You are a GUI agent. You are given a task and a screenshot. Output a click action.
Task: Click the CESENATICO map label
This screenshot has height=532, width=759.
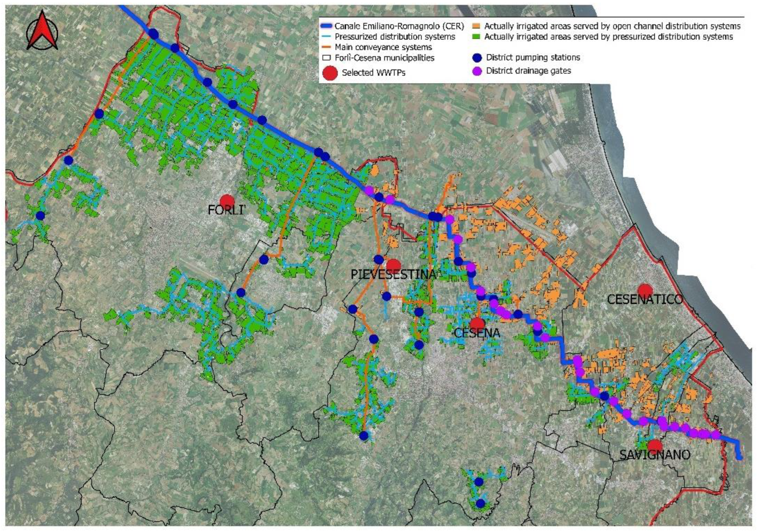click(x=645, y=300)
